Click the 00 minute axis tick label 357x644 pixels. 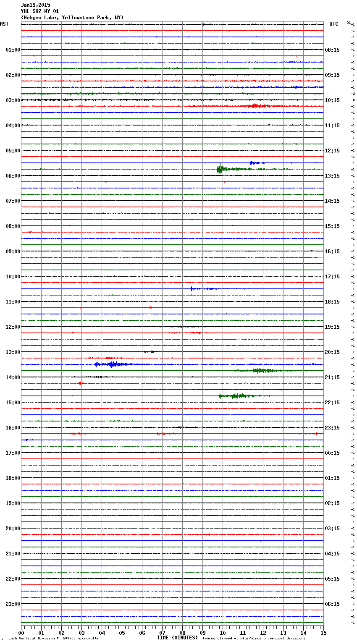(x=21, y=633)
